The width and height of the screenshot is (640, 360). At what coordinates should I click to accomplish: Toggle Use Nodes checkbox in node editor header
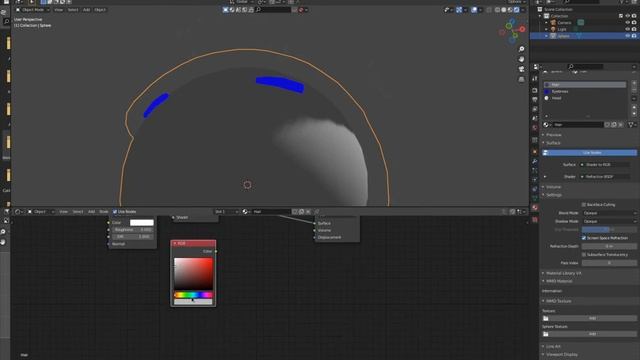coord(115,212)
